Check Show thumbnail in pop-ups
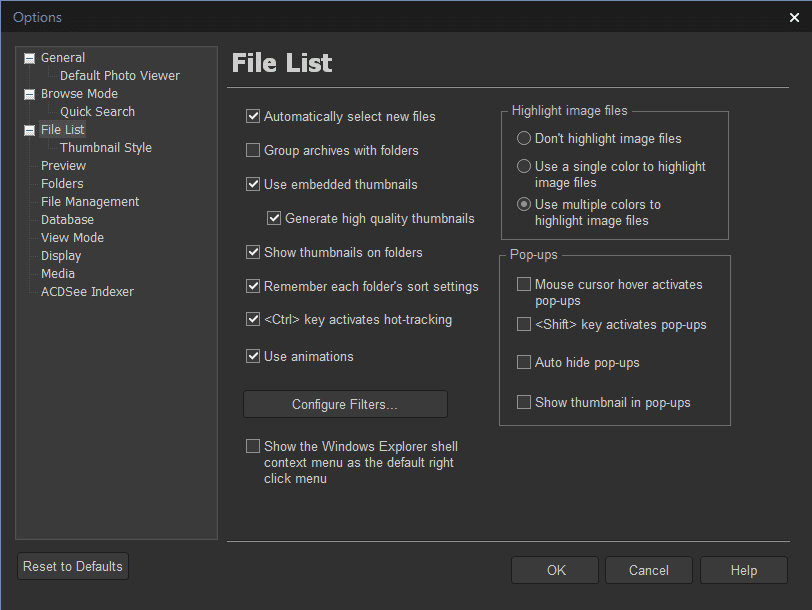 pyautogui.click(x=524, y=403)
